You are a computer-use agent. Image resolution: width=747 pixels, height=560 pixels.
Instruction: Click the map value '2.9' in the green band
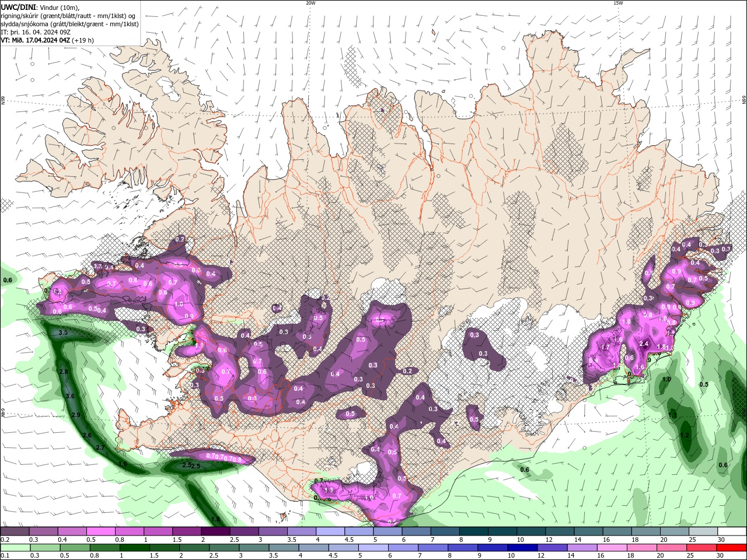click(75, 415)
